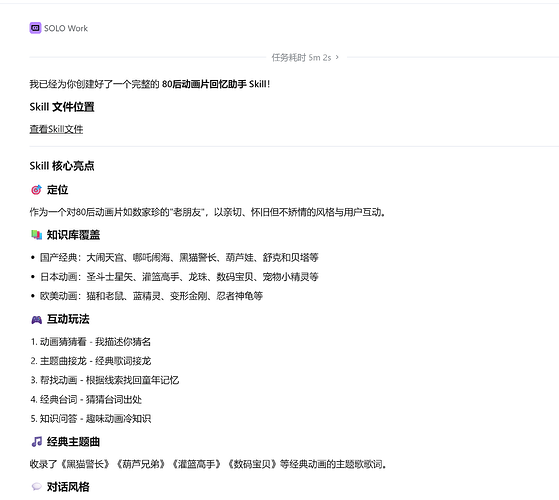Click list item 3 帮找动画

pyautogui.click(x=104, y=380)
